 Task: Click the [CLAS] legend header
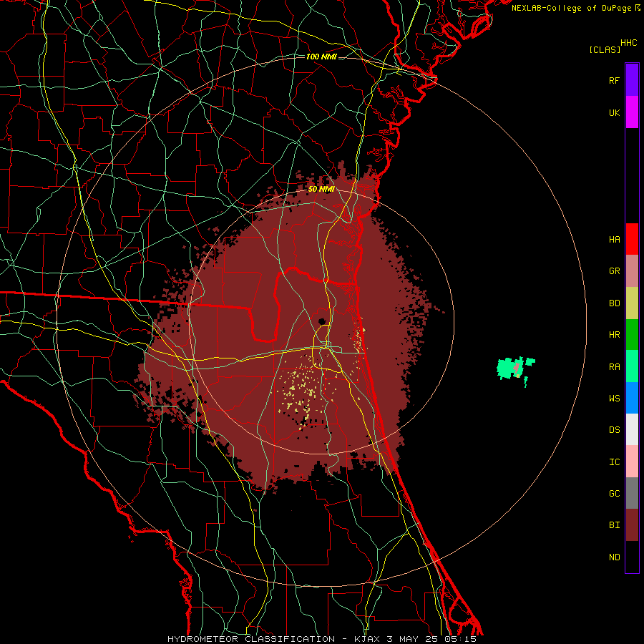click(x=605, y=49)
